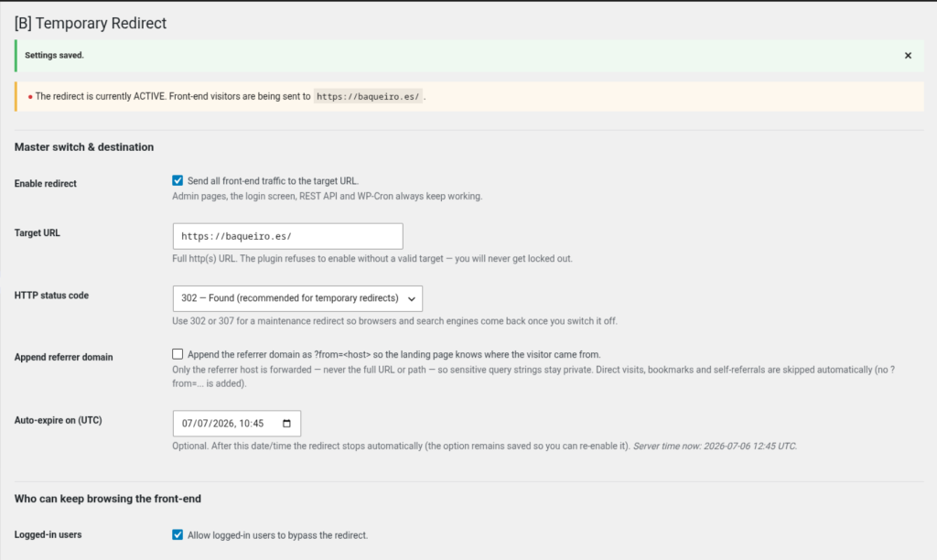Screen dimensions: 937x560
Task: Open the HTTP status code dropdown
Action: pyautogui.click(x=297, y=298)
